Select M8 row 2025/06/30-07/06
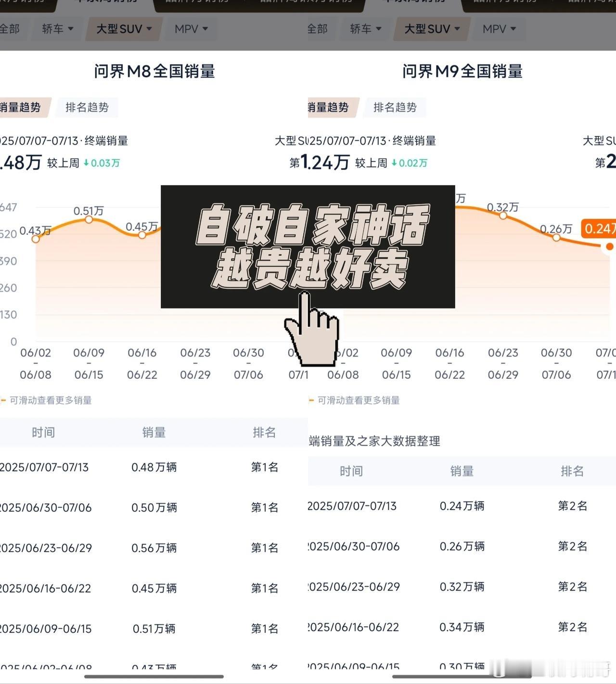616x684 pixels. (154, 507)
